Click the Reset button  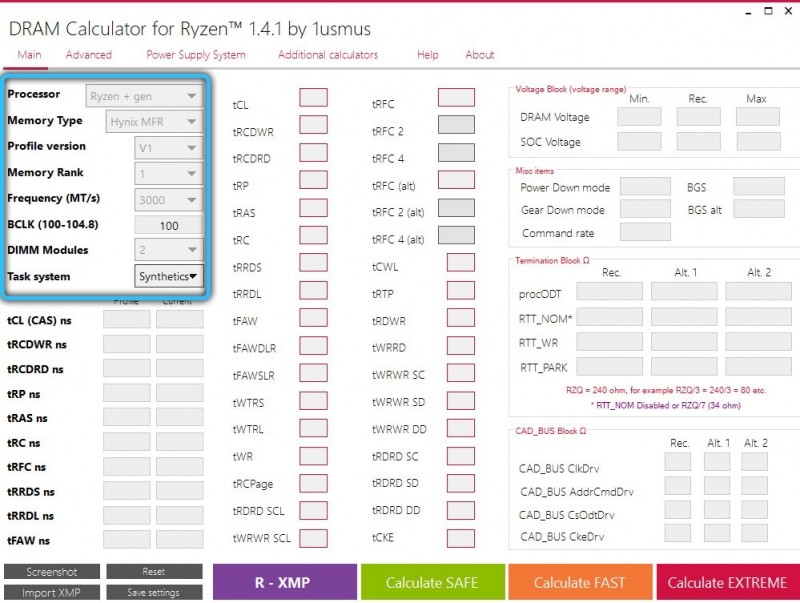[154, 571]
